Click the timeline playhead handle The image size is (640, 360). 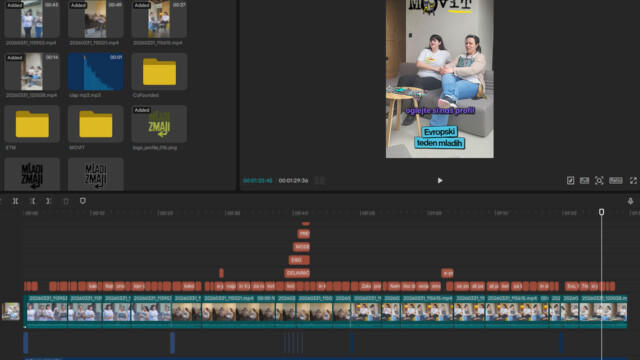coord(601,212)
